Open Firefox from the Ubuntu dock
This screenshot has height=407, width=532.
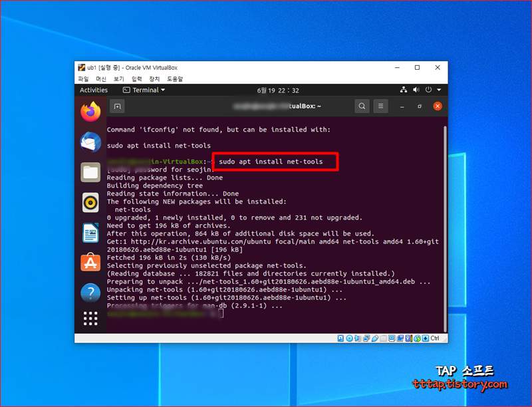click(90, 112)
